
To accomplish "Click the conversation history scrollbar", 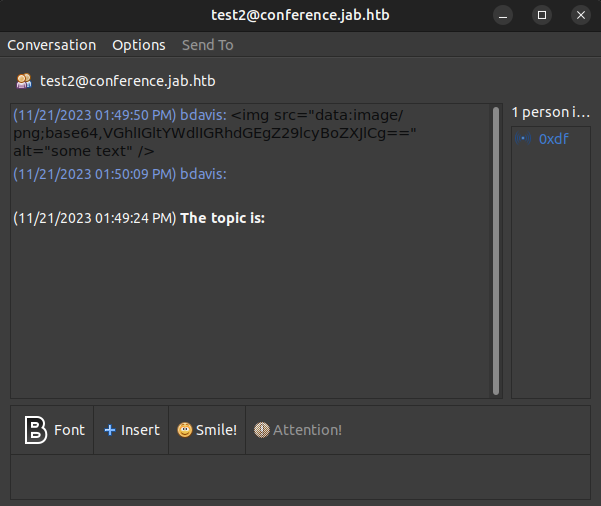I will (496, 250).
